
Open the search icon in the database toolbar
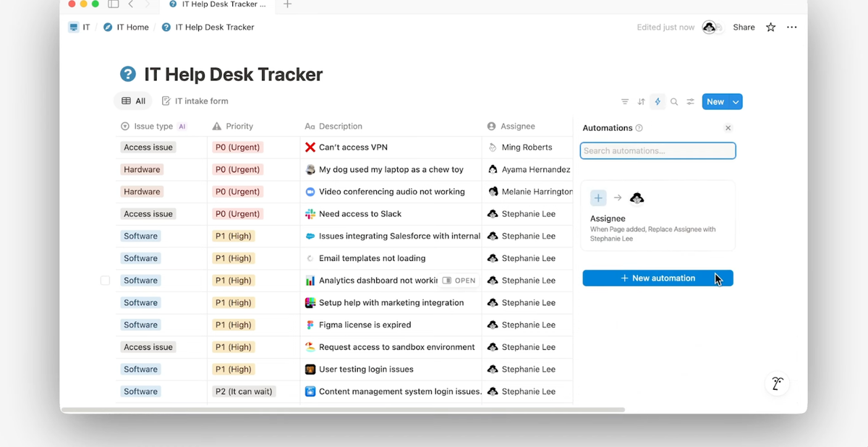(673, 101)
